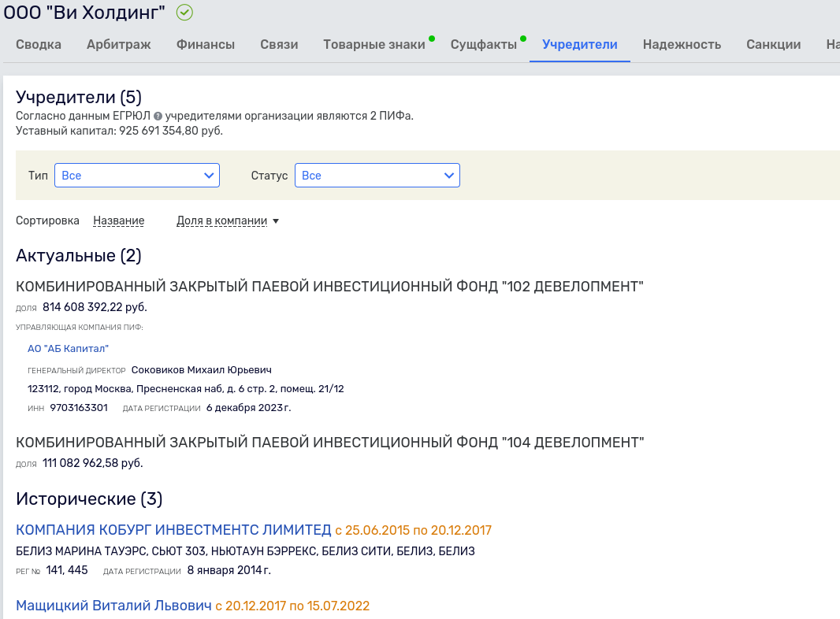Click the registration date 6 декабря 2023 г.
The height and width of the screenshot is (619, 840).
tap(248, 408)
